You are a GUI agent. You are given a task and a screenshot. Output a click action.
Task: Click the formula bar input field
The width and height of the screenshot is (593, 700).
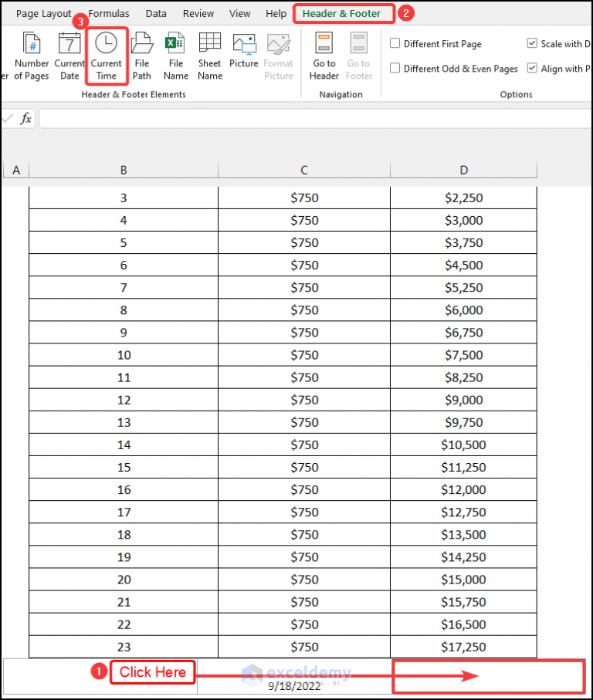pos(315,119)
